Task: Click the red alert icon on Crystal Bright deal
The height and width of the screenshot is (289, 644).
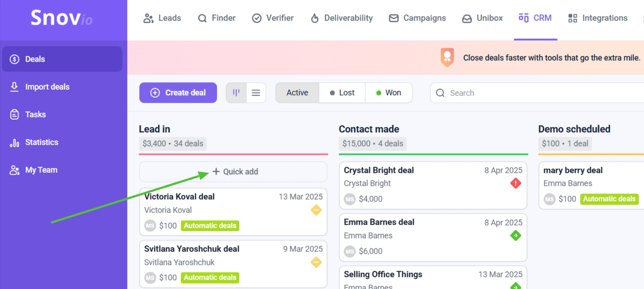Action: point(515,184)
